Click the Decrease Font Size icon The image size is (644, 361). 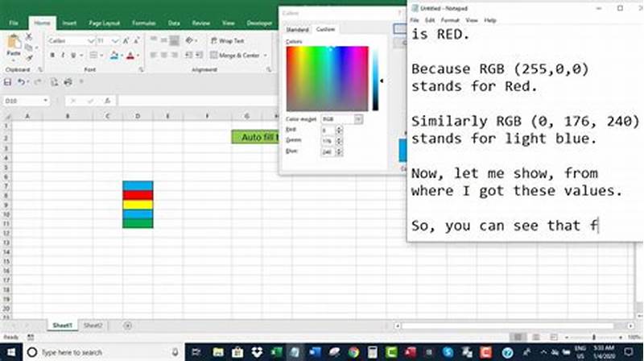[136, 40]
